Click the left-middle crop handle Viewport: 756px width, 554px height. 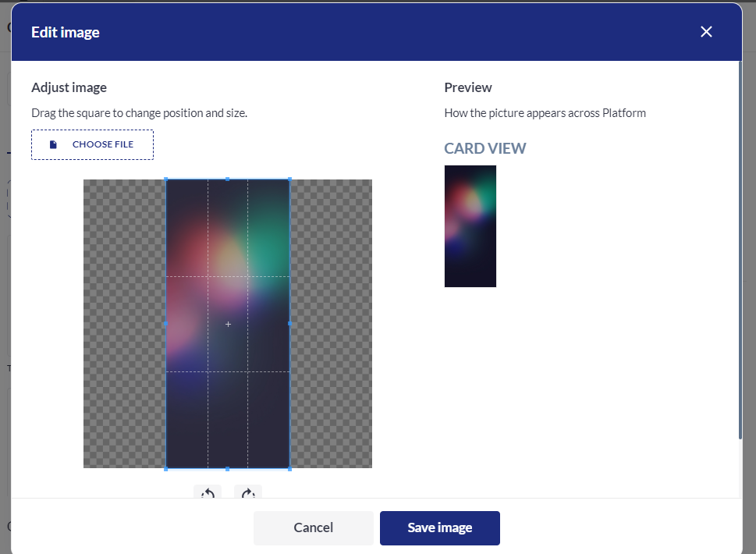[165, 323]
